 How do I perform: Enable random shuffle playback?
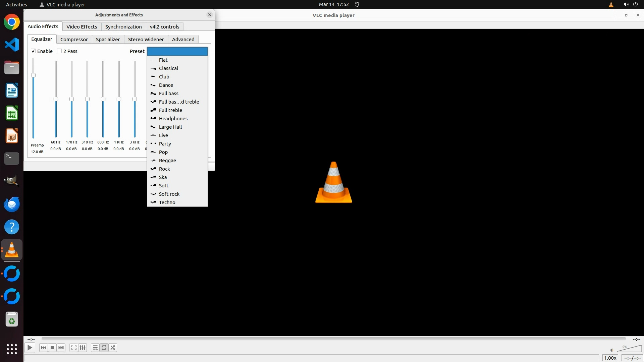[x=113, y=348]
